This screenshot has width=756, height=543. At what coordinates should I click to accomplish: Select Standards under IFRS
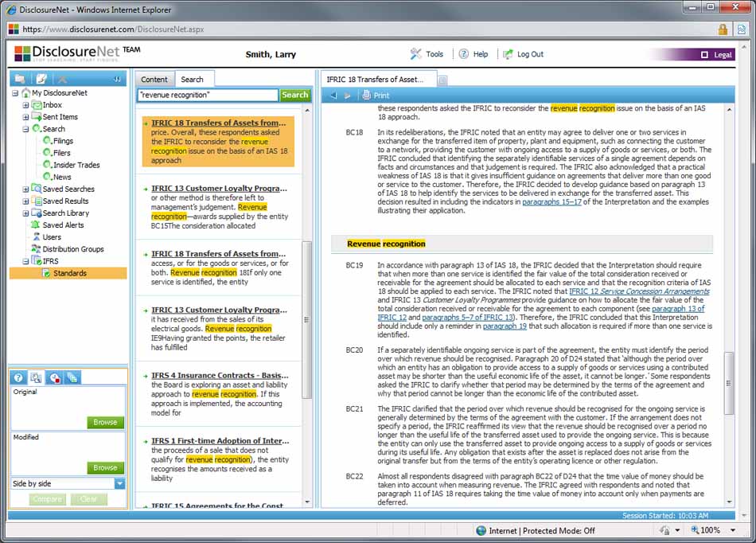(x=70, y=273)
